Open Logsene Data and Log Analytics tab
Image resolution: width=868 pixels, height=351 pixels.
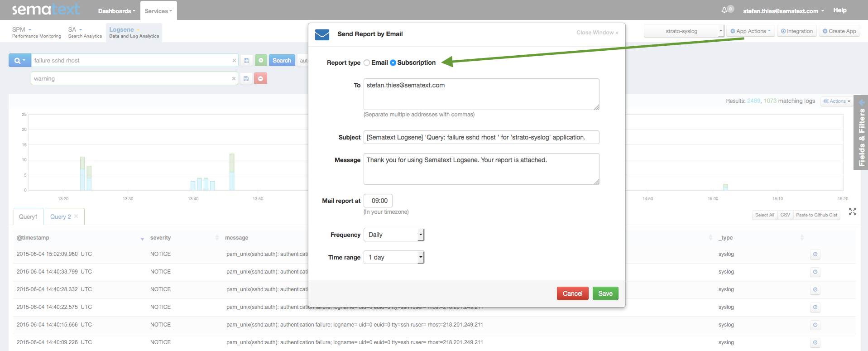[134, 33]
